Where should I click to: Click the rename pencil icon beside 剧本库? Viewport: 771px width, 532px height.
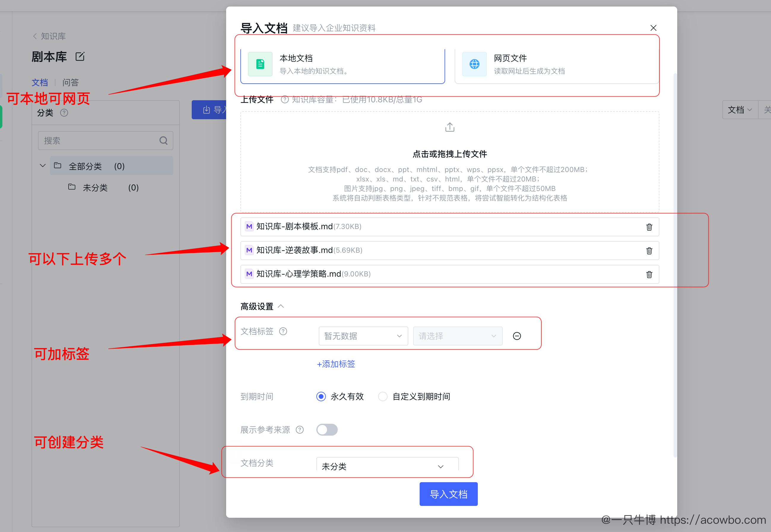click(x=80, y=57)
